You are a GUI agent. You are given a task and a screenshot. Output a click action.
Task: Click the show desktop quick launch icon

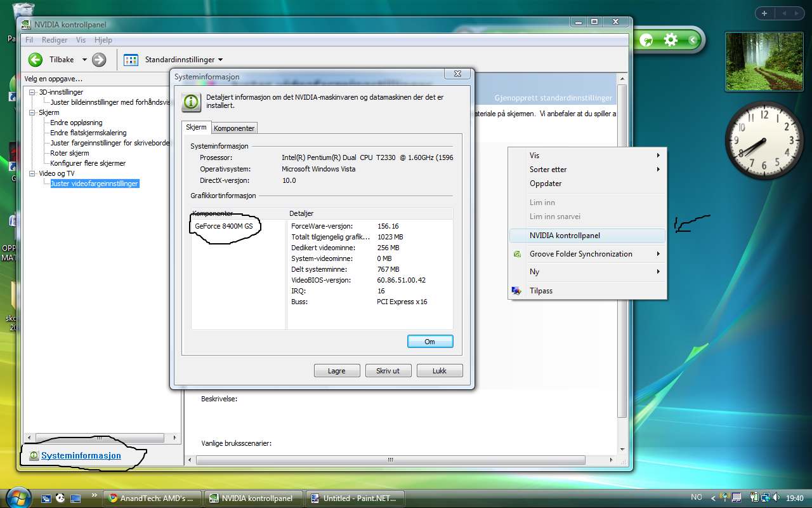(75, 498)
